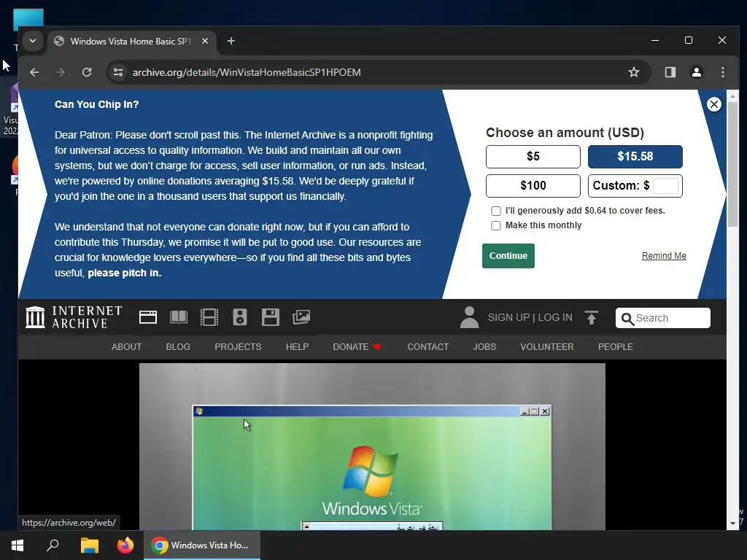This screenshot has width=747, height=560.
Task: Click the scrollbar up arrow
Action: click(x=732, y=96)
